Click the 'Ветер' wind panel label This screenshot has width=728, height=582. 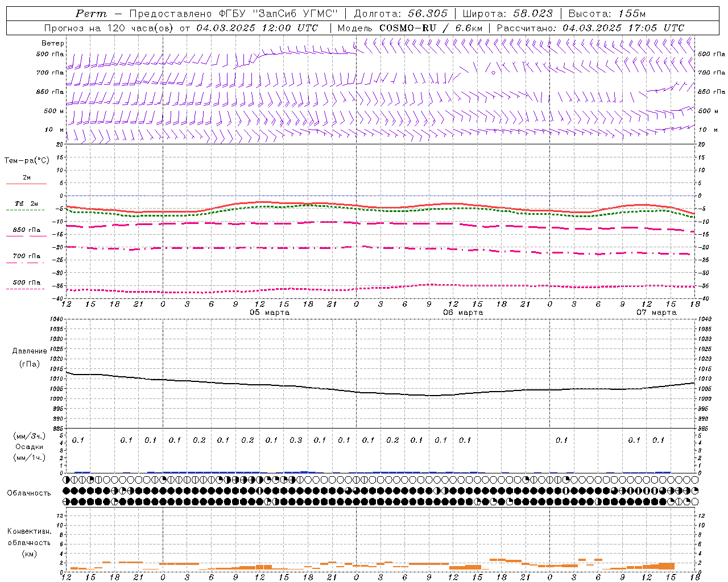[53, 43]
